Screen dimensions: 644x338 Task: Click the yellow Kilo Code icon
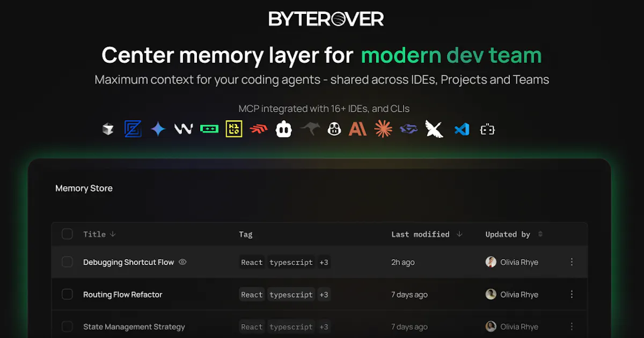[x=234, y=129]
